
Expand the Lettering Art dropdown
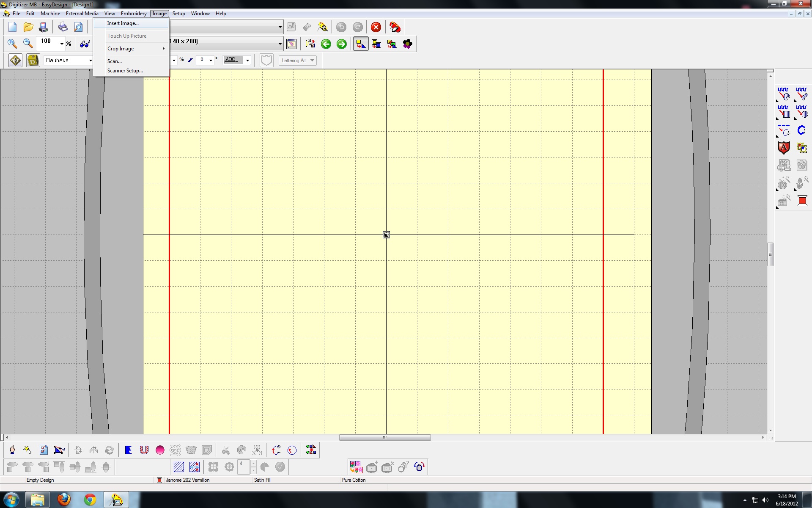[312, 61]
